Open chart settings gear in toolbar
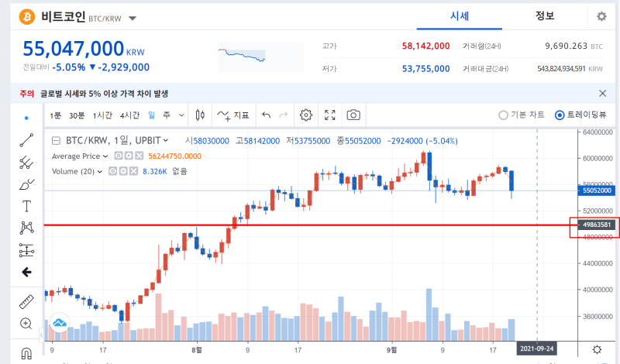Image resolution: width=620 pixels, height=364 pixels. [x=305, y=115]
